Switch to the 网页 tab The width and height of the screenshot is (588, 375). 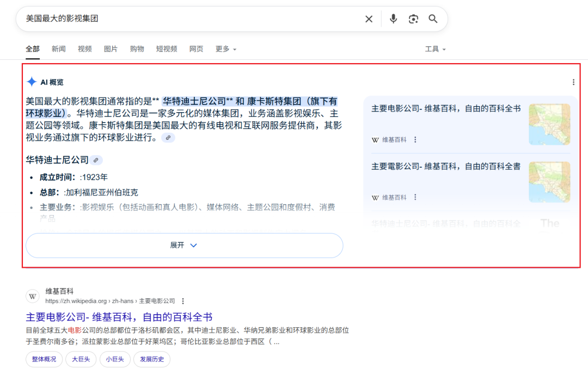196,49
